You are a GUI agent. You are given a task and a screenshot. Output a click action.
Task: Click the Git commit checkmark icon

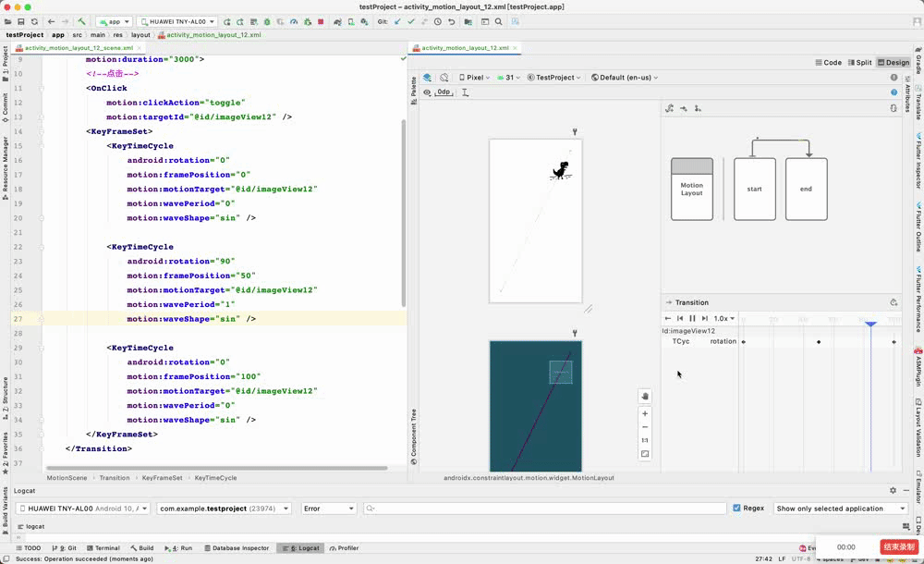(411, 22)
